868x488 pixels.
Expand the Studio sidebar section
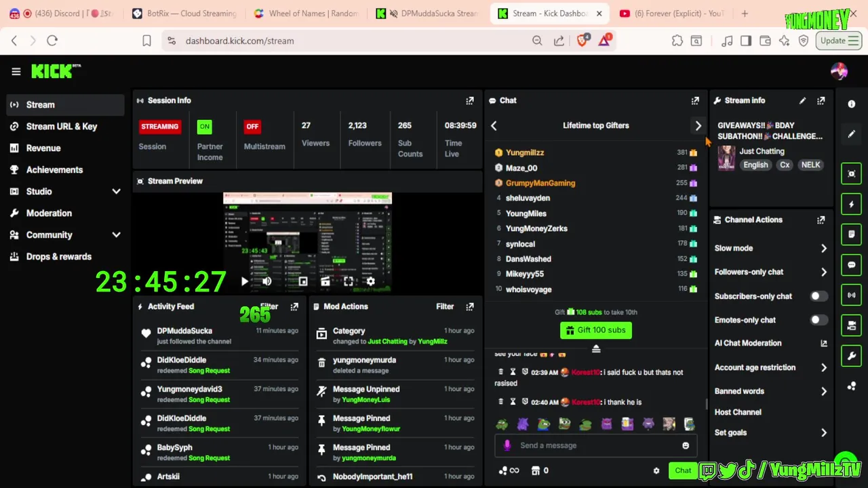116,192
